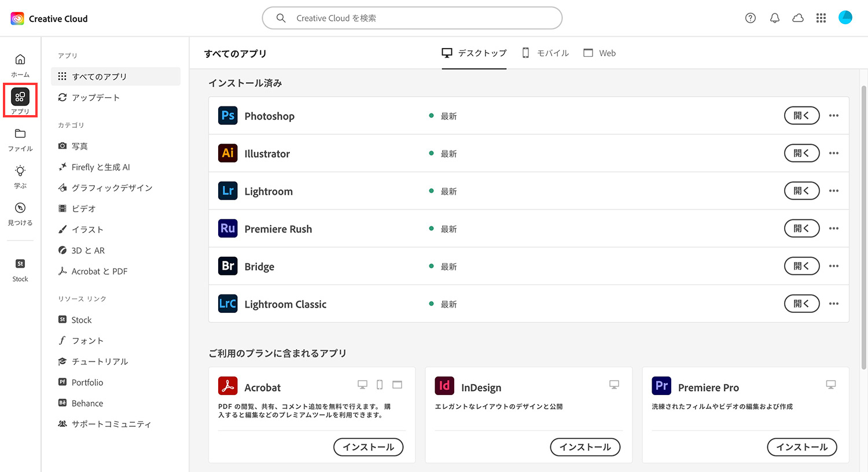Open the notifications bell icon
This screenshot has height=472, width=868.
[x=774, y=18]
